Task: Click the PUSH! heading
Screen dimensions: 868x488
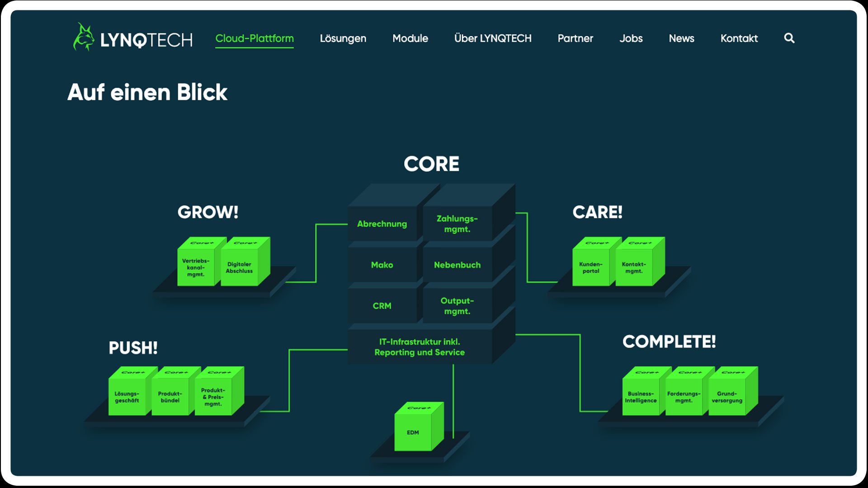Action: [x=133, y=348]
